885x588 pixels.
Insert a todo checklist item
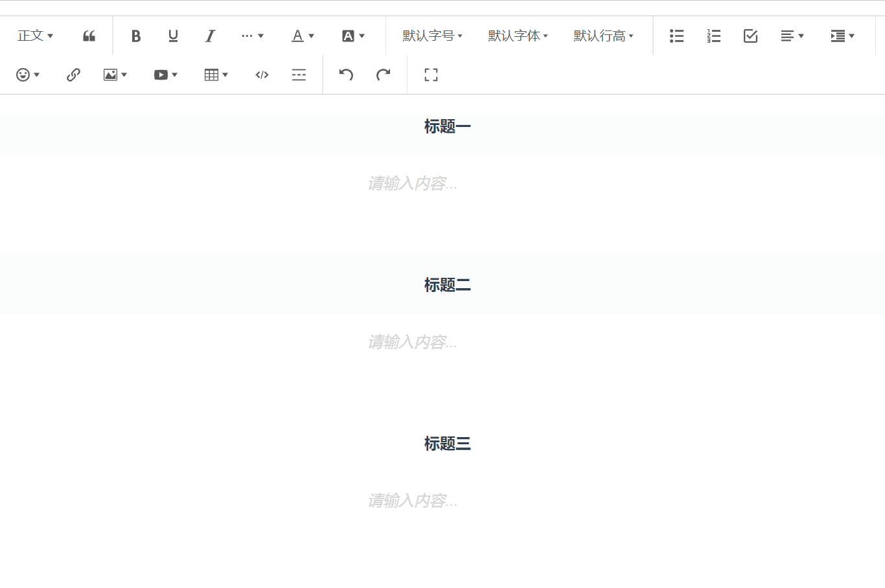[x=750, y=36]
